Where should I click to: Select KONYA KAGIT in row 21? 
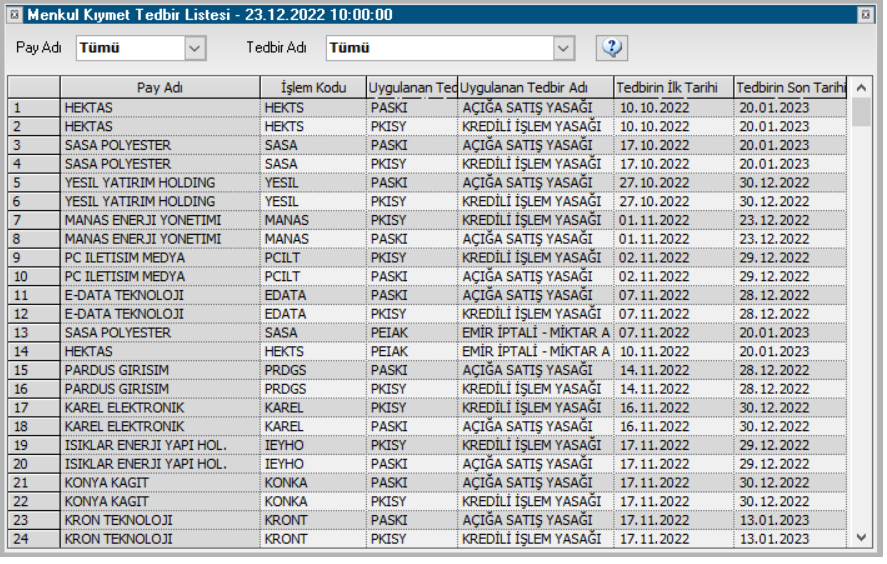(106, 482)
